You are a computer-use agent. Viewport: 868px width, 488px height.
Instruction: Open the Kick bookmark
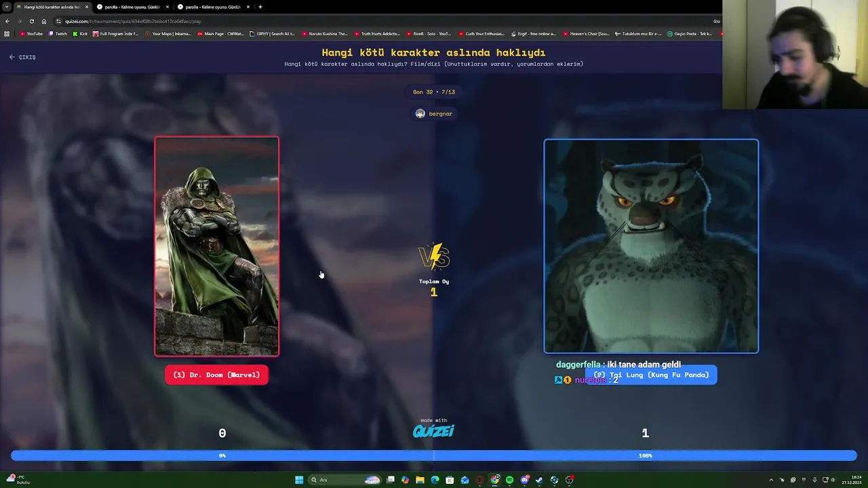(x=80, y=34)
